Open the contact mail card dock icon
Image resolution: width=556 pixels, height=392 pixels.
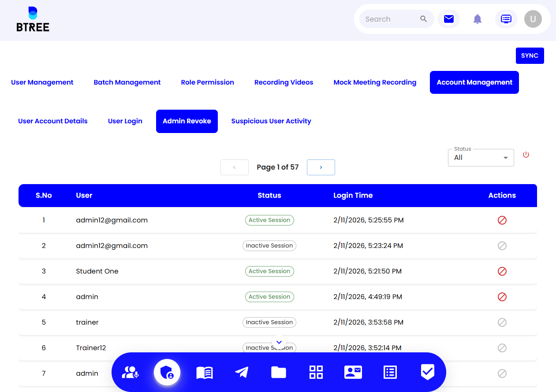(353, 373)
